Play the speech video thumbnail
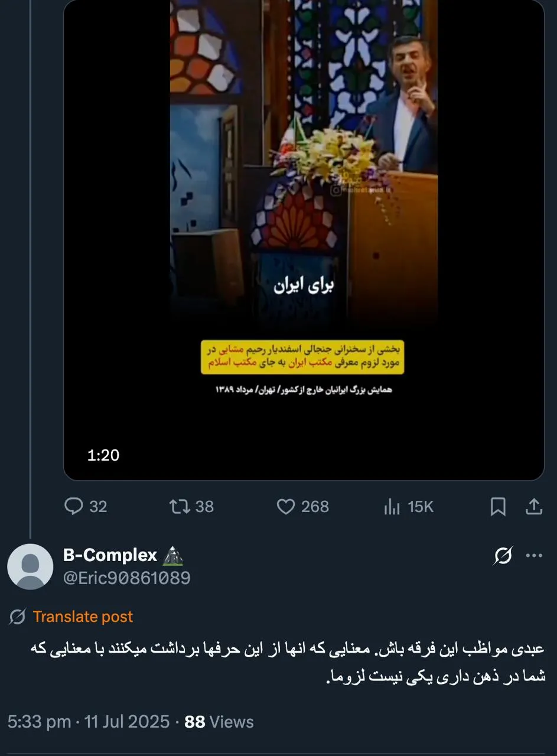This screenshot has width=557, height=756. [302, 236]
